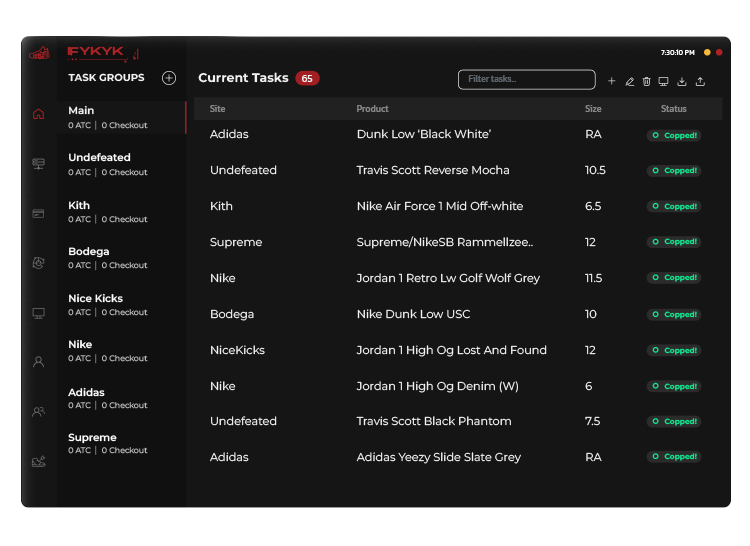Click the Size column header
The height and width of the screenshot is (546, 750).
pos(593,108)
